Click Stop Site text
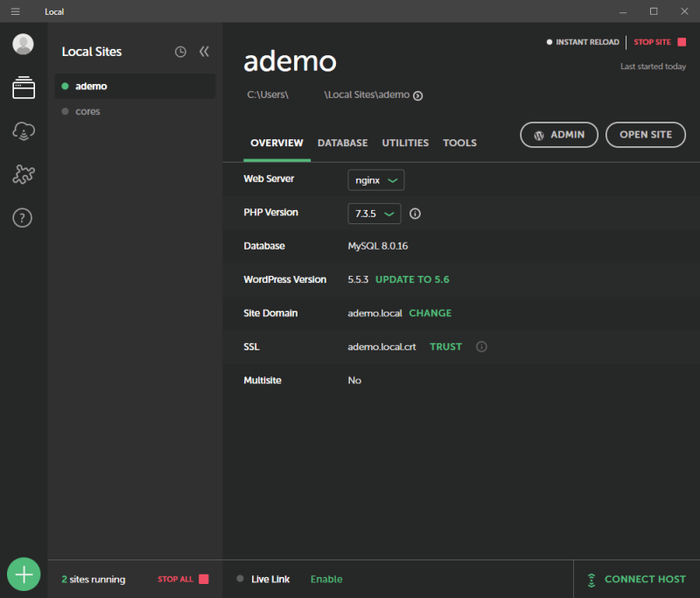Image resolution: width=700 pixels, height=598 pixels. point(652,42)
